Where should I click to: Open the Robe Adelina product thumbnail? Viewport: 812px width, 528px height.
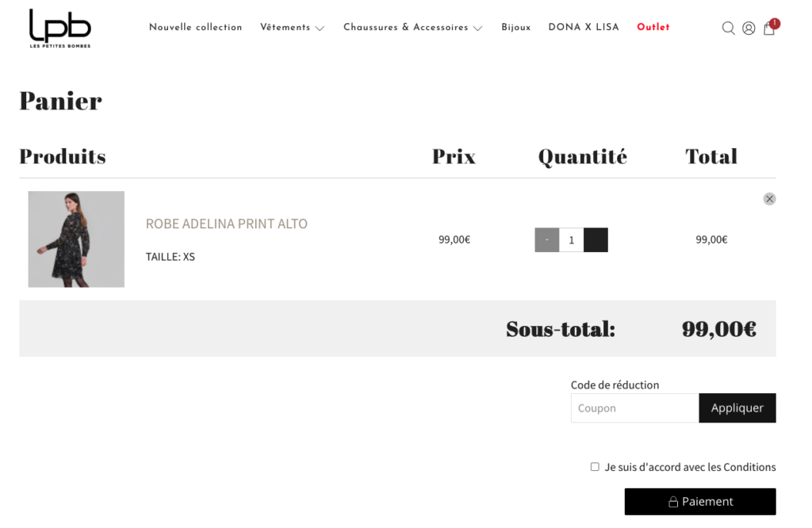click(76, 239)
